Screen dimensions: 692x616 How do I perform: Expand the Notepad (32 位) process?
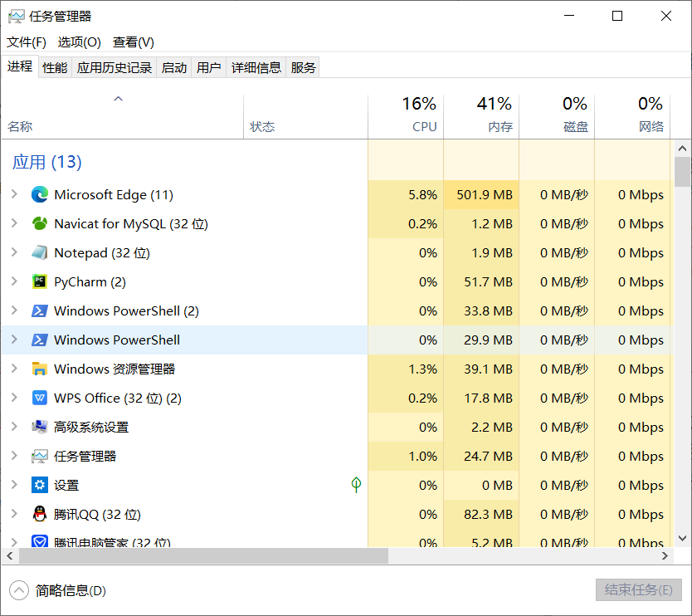pyautogui.click(x=14, y=252)
